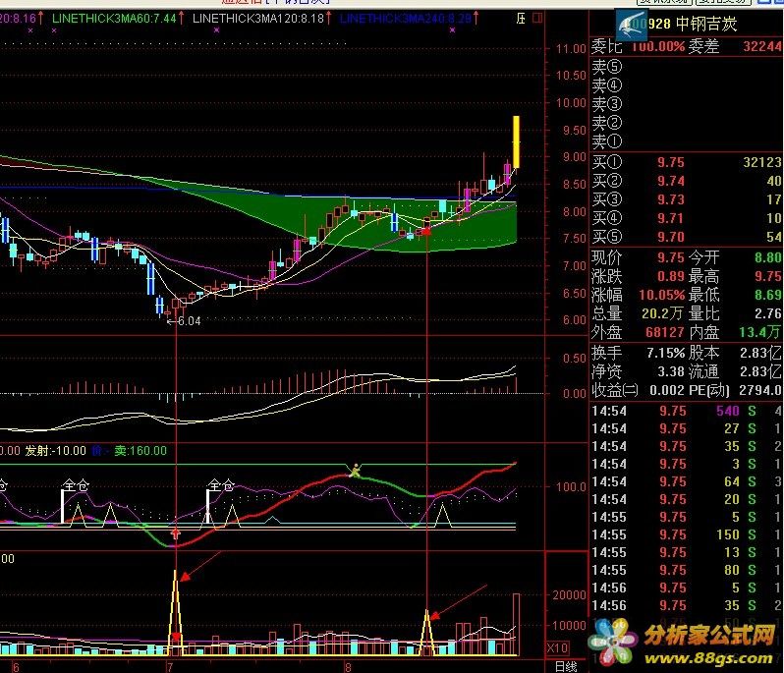Click the 卖:160.00 indicator value
Viewport: 784px width, 673px height.
click(x=140, y=451)
